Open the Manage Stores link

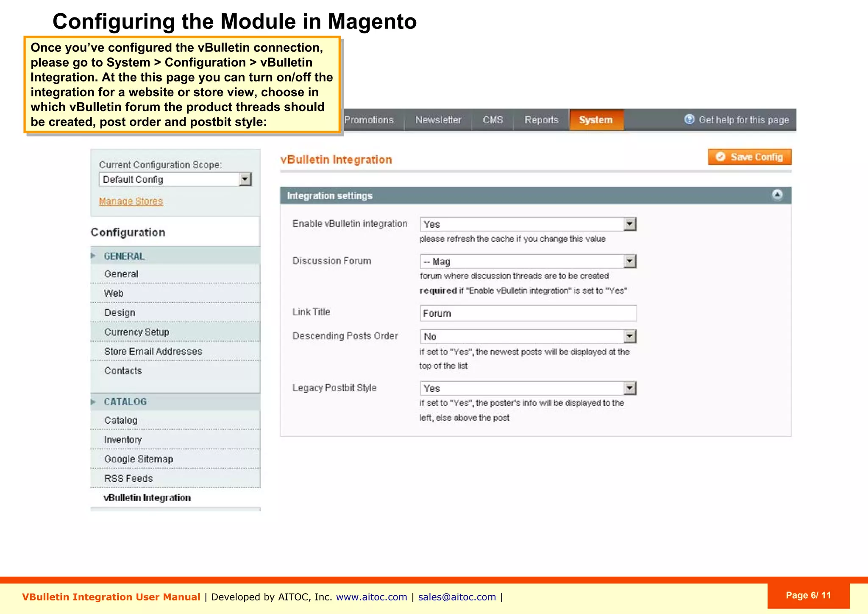131,201
